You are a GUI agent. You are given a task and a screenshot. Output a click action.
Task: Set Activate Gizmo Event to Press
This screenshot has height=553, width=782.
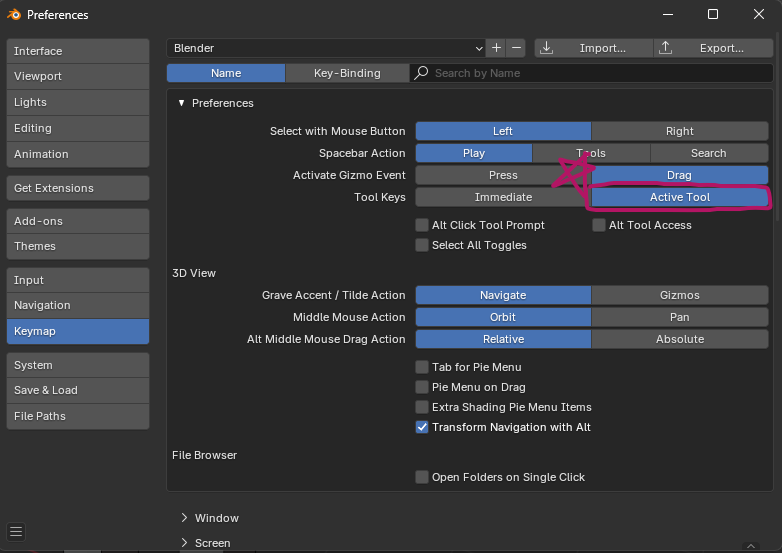[503, 175]
